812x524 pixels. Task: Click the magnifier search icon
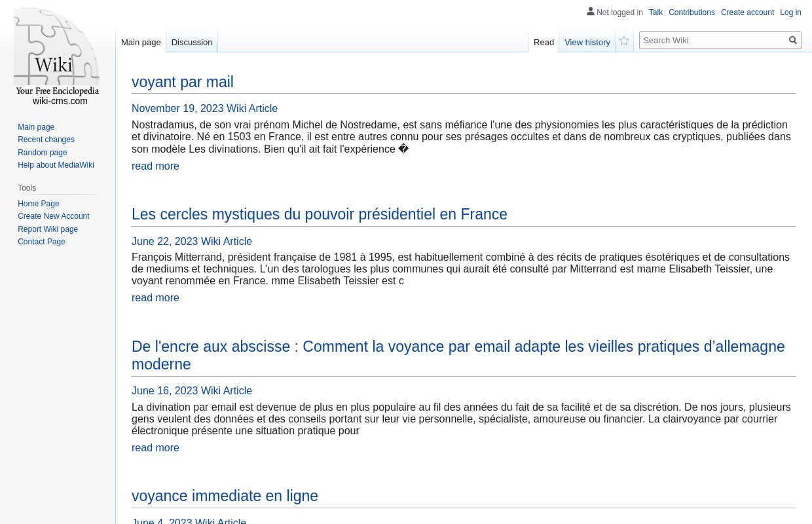click(793, 40)
